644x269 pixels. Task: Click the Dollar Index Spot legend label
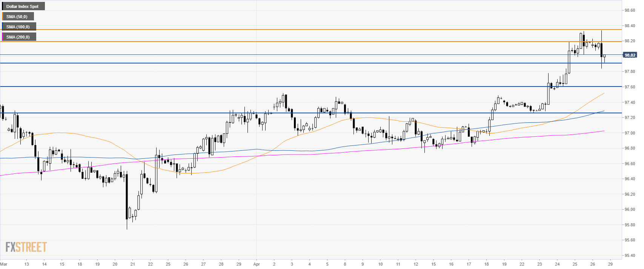23,6
